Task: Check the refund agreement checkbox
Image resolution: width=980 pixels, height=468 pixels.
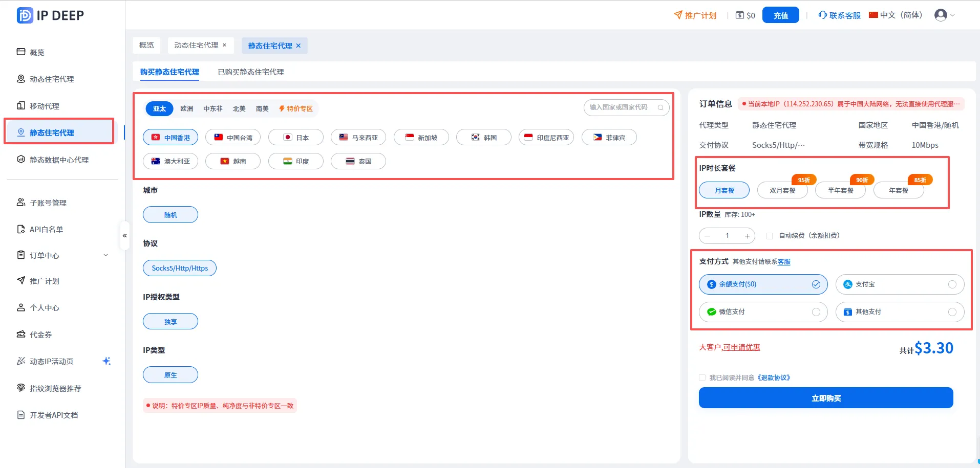Action: pos(702,377)
